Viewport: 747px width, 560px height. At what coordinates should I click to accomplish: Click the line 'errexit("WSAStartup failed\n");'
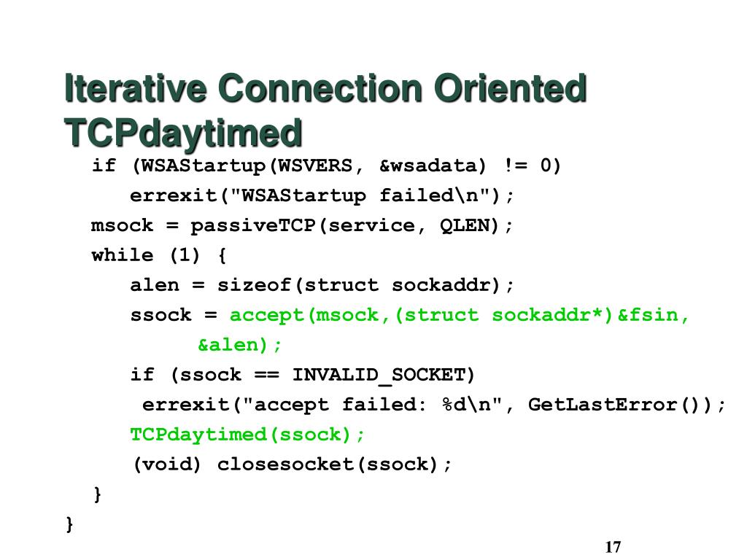pos(322,195)
